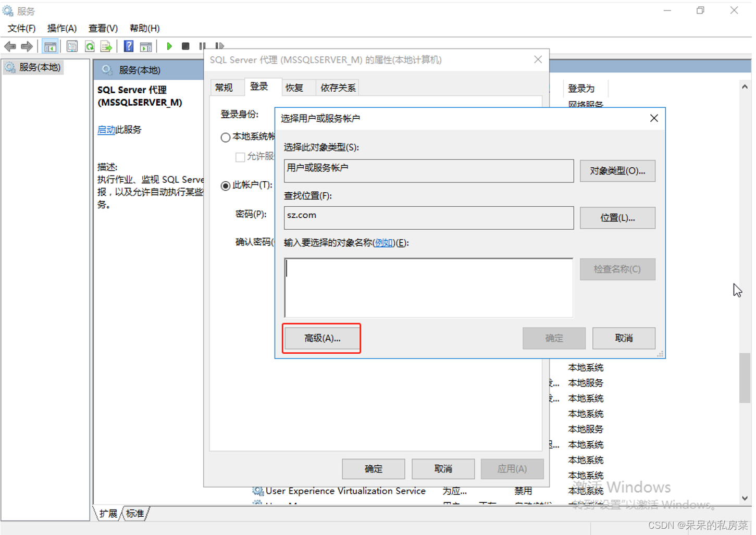Viewport: 756px width, 535px height.
Task: Click 确定 in the select-user dialog
Action: coord(554,338)
